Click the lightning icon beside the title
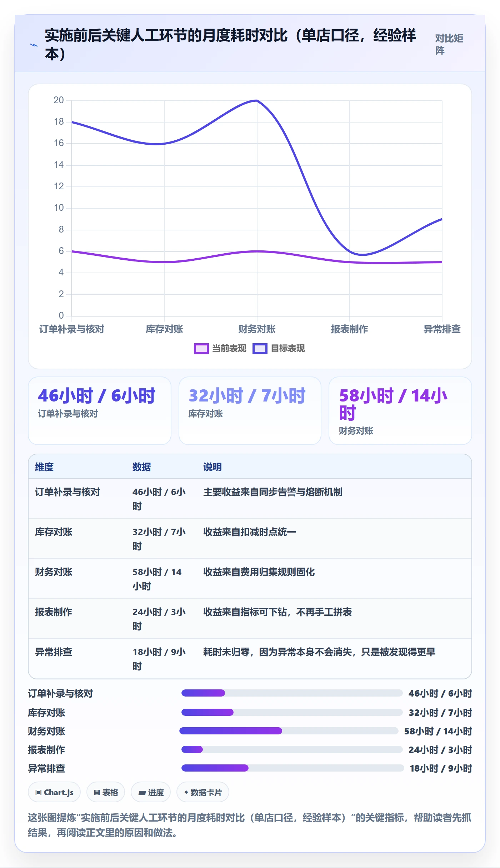 (x=34, y=45)
